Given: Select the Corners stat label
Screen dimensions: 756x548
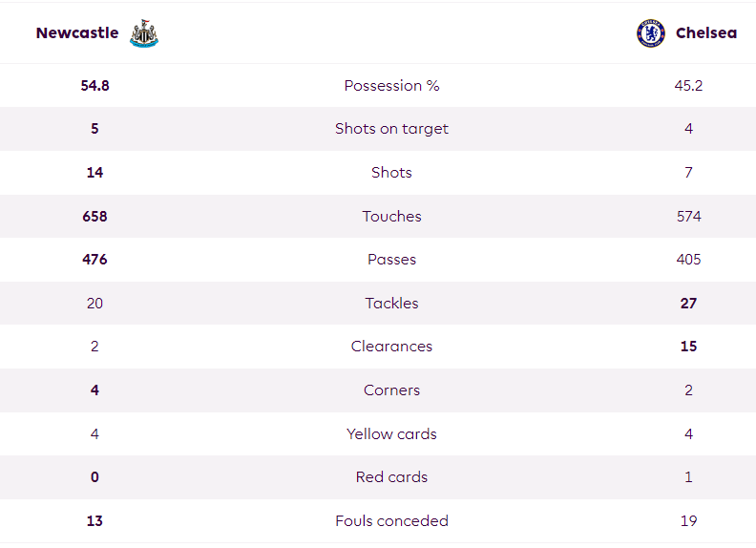Looking at the screenshot, I should tap(391, 390).
